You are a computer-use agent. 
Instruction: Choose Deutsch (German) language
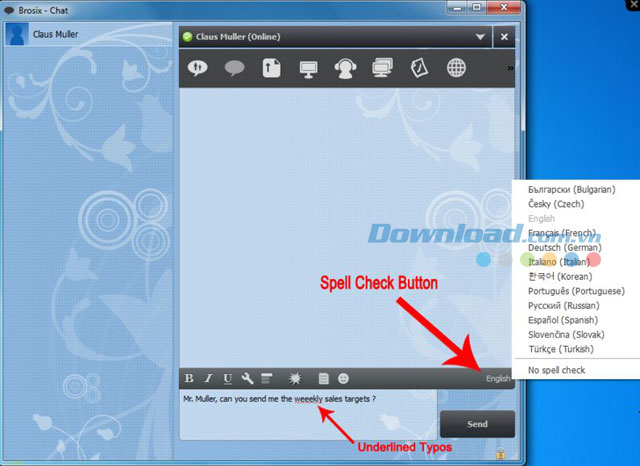pyautogui.click(x=564, y=247)
